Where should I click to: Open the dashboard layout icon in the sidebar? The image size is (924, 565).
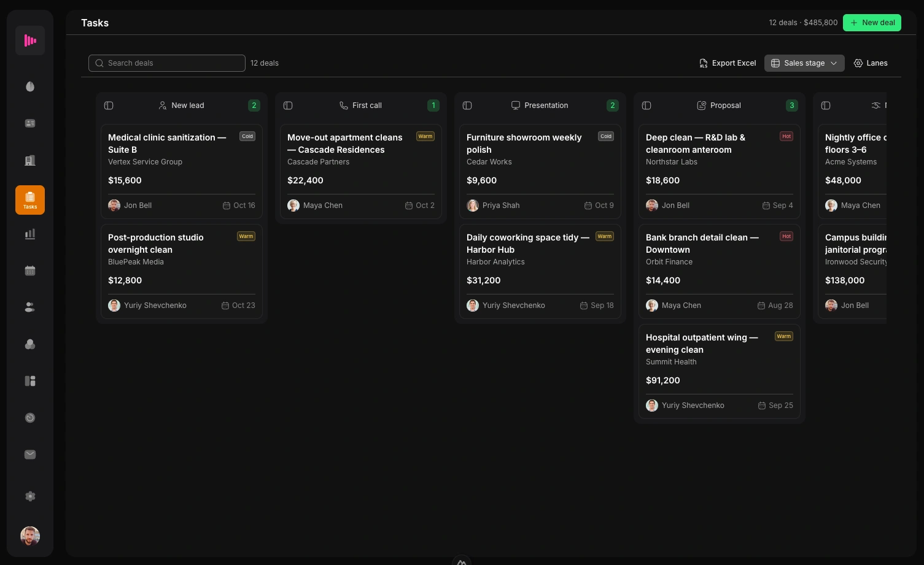[x=30, y=381]
